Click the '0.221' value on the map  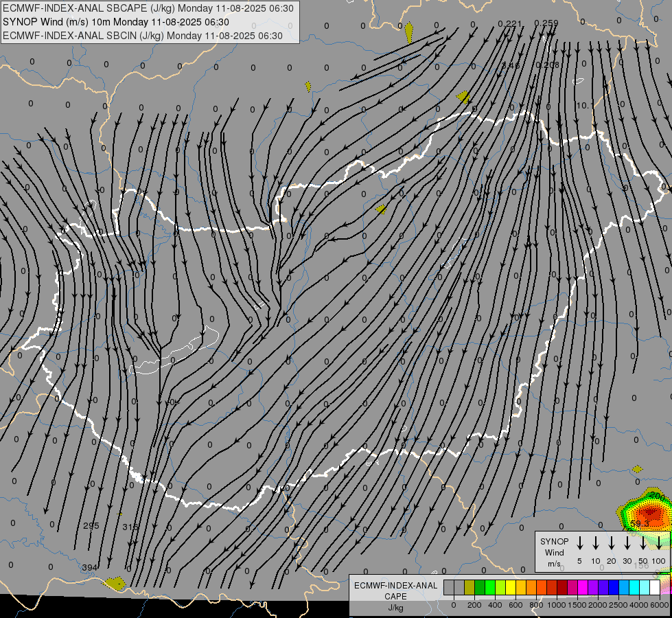pyautogui.click(x=509, y=23)
